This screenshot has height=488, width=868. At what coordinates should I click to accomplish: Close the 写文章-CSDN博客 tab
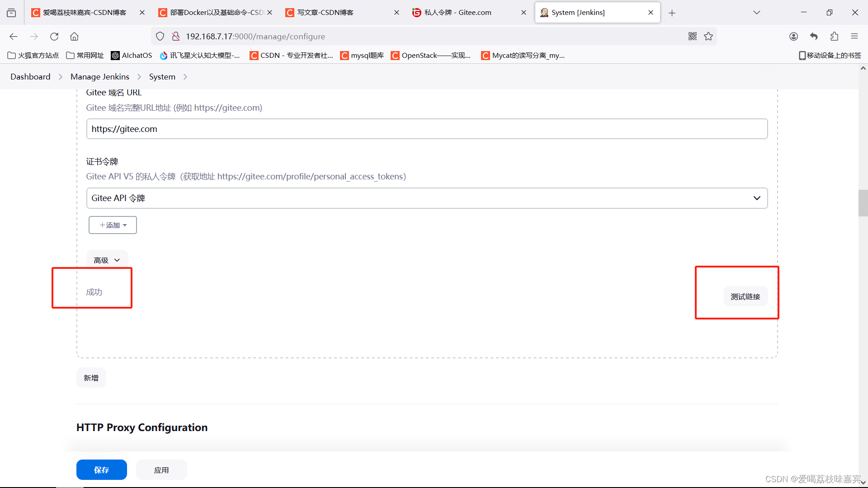coord(396,13)
